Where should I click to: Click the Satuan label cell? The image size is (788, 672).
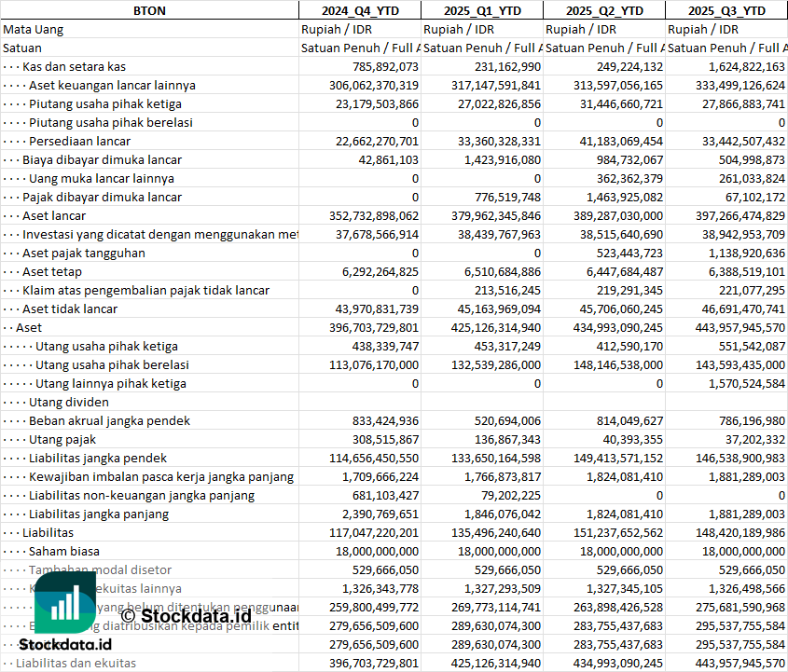pyautogui.click(x=22, y=48)
